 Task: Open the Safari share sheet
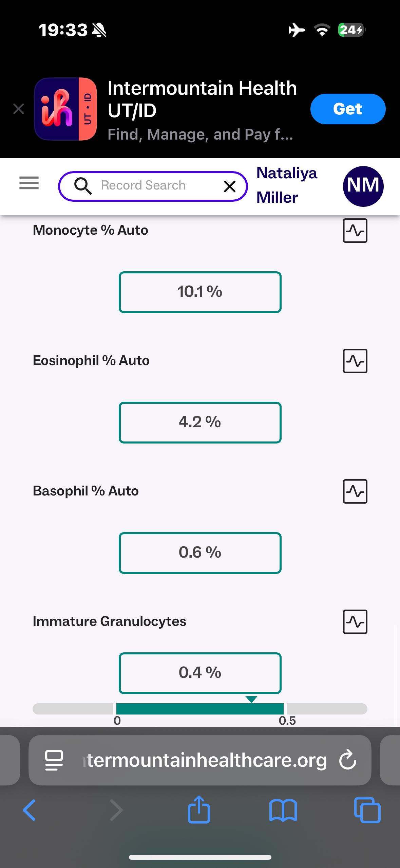pos(199,810)
